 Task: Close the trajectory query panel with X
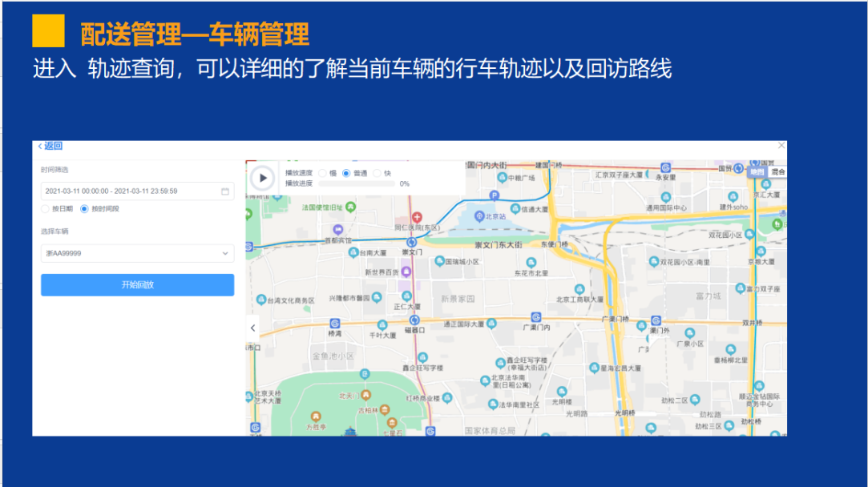(x=781, y=146)
